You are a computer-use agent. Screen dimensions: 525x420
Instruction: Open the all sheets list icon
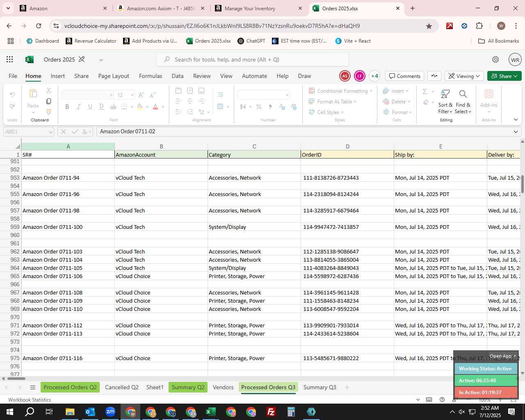click(x=33, y=387)
